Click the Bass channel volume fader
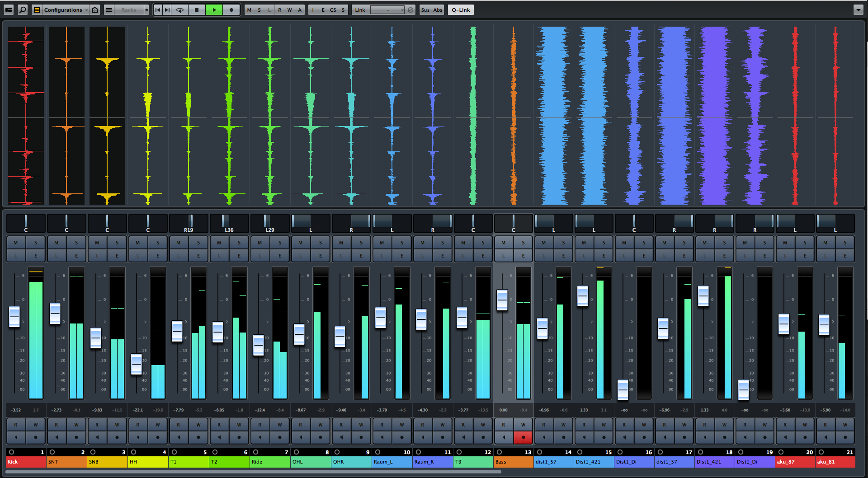This screenshot has width=868, height=478. click(502, 300)
